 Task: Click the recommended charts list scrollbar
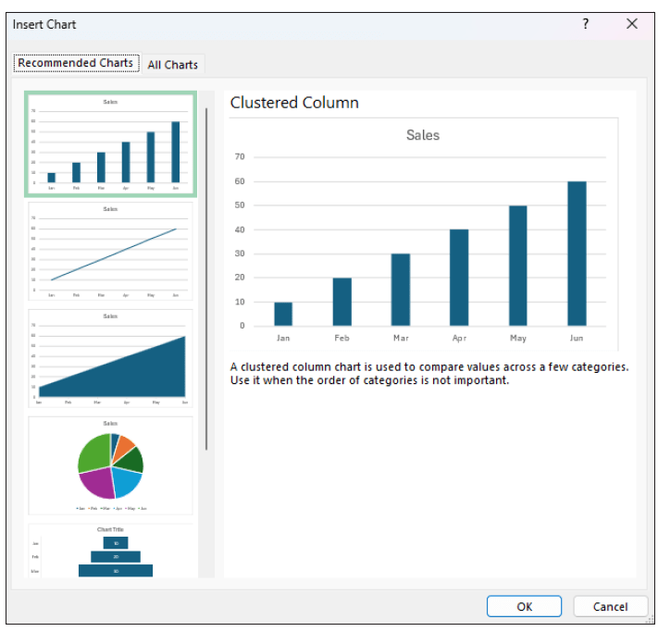[206, 278]
